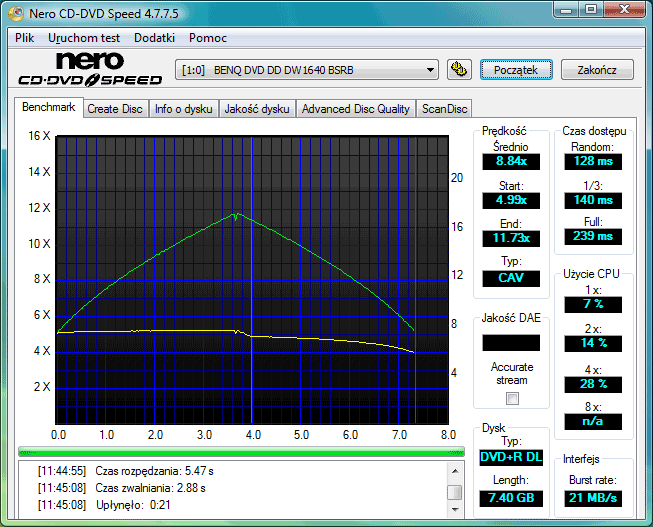
Task: Select the Benchmark tab
Action: [49, 107]
